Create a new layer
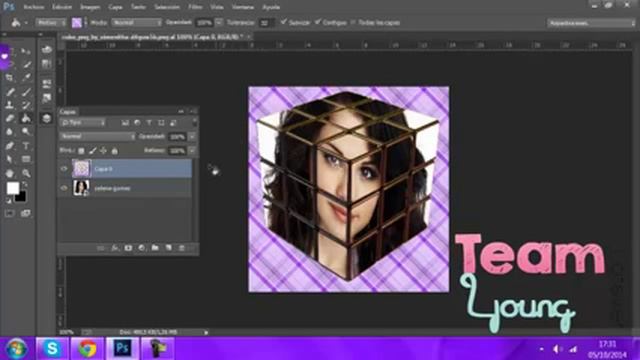 click(169, 248)
